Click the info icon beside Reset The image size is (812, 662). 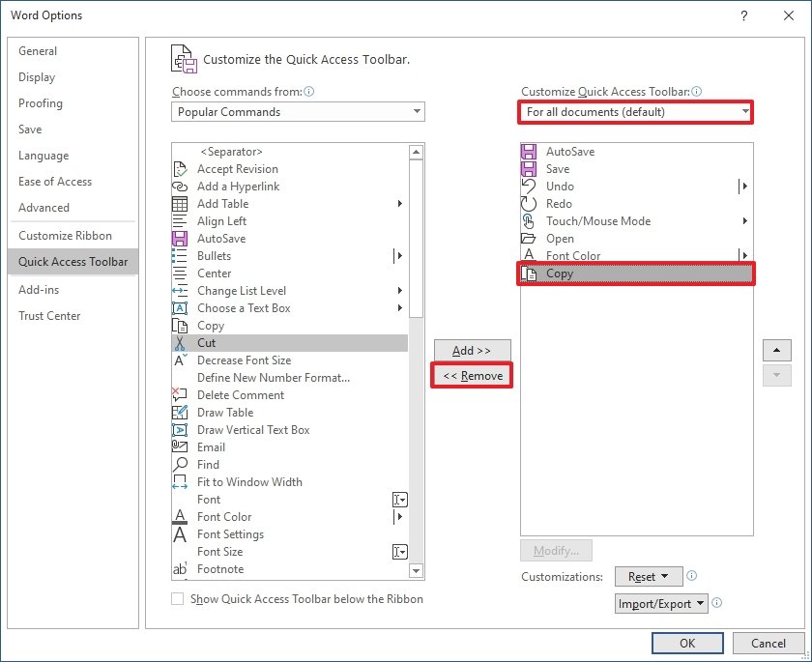pyautogui.click(x=691, y=576)
